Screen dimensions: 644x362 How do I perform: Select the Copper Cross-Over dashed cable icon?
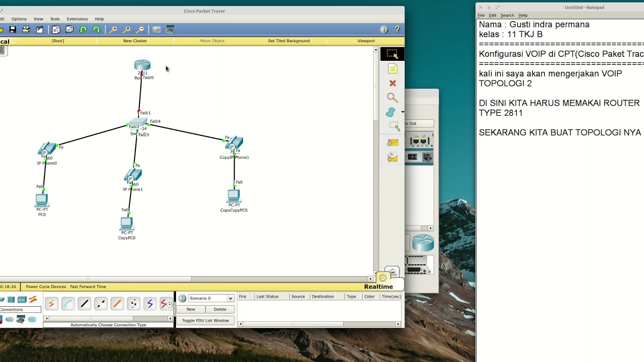tap(101, 304)
